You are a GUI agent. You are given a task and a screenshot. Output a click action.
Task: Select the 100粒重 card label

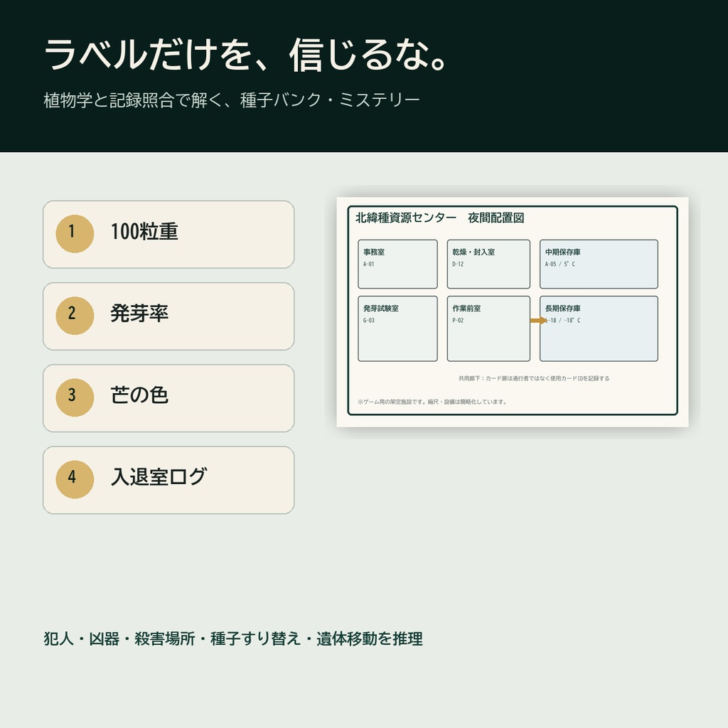point(144,232)
